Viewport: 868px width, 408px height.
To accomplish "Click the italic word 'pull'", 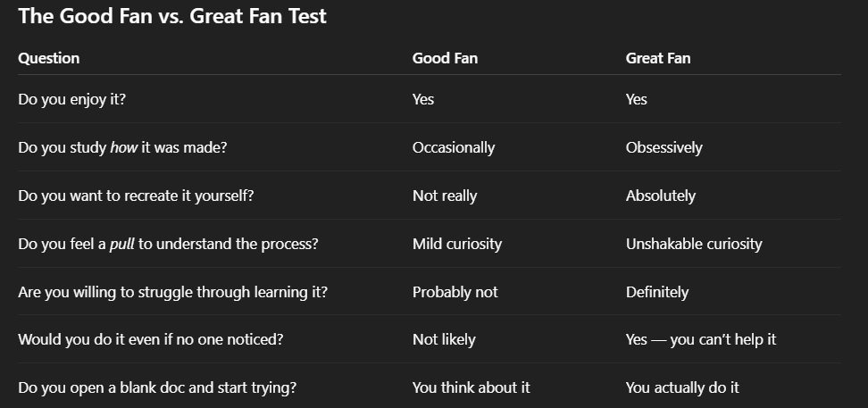I will click(121, 244).
